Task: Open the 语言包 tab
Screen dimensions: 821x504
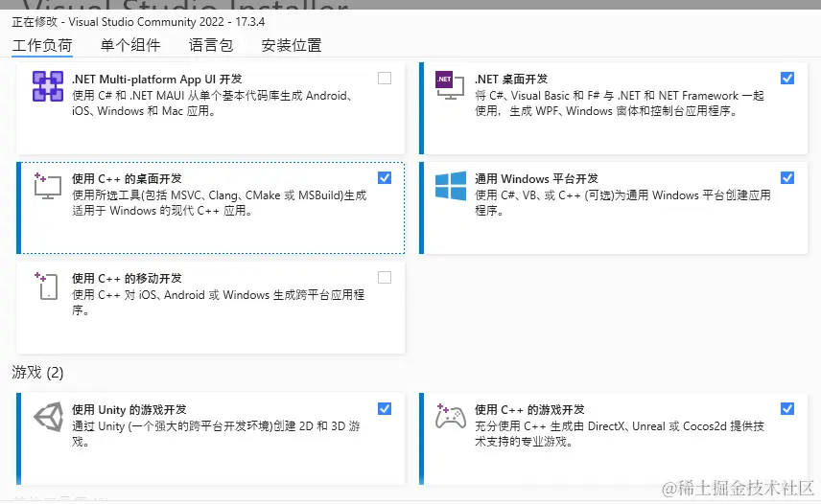Action: click(x=210, y=45)
